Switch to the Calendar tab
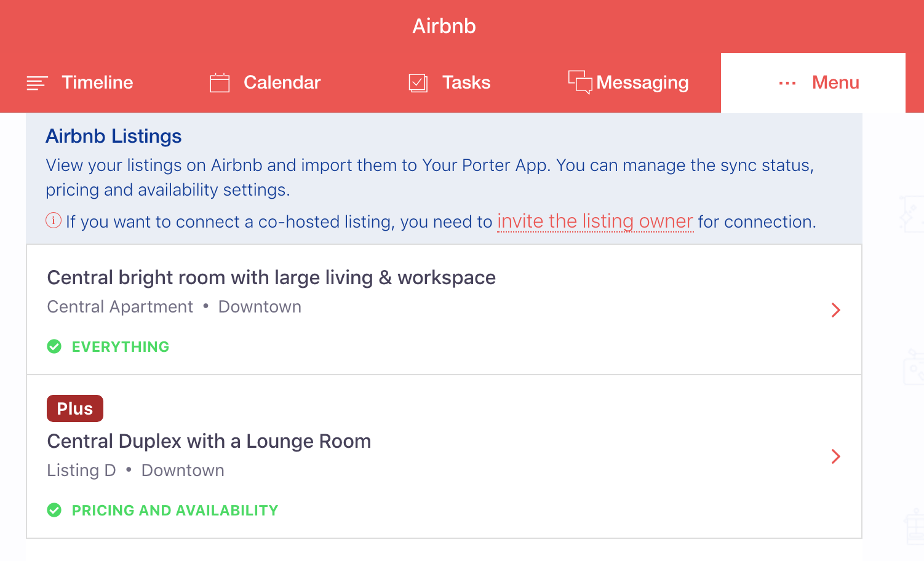The width and height of the screenshot is (924, 561). 266,82
